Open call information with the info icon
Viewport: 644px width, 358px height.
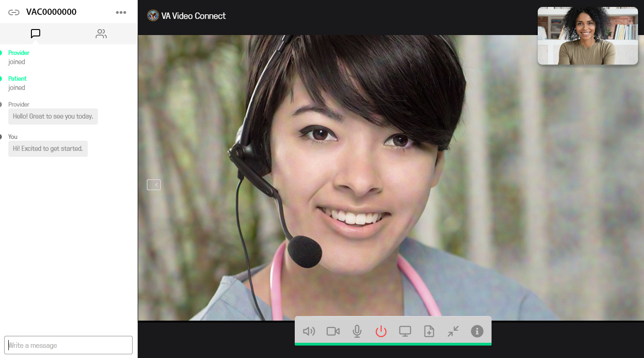point(477,331)
